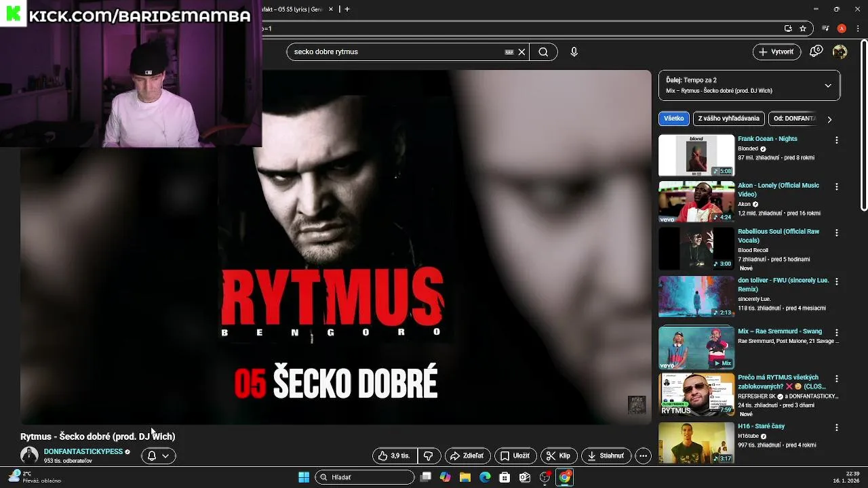
Task: Open weather widget showing 2°C
Action: pyautogui.click(x=34, y=477)
